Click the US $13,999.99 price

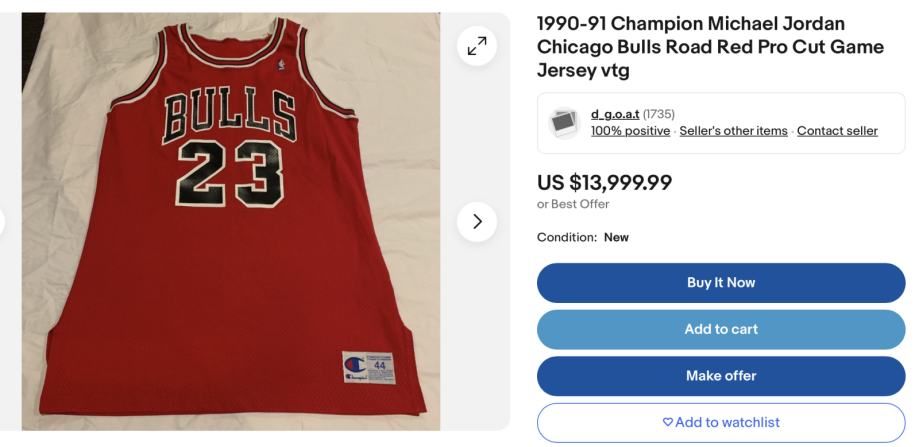604,182
